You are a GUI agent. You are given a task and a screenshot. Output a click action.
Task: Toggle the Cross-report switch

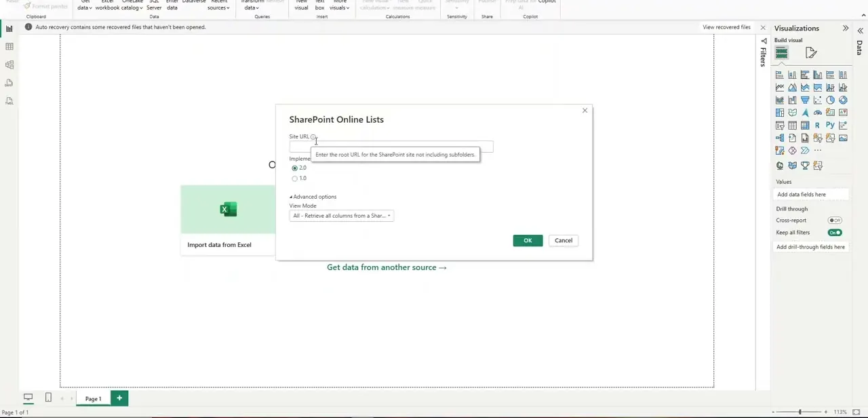pos(835,221)
